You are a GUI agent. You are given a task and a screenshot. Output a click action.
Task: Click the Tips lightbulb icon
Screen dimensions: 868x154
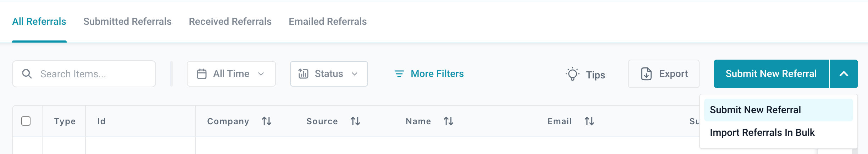[x=572, y=74]
